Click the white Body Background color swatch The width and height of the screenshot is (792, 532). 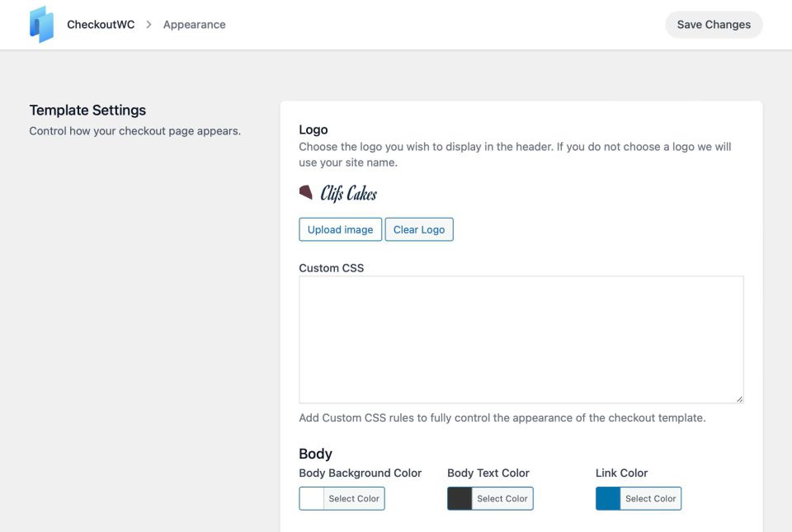click(x=312, y=499)
